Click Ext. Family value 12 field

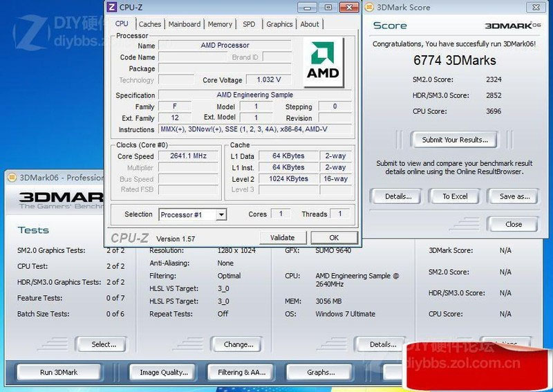point(175,118)
